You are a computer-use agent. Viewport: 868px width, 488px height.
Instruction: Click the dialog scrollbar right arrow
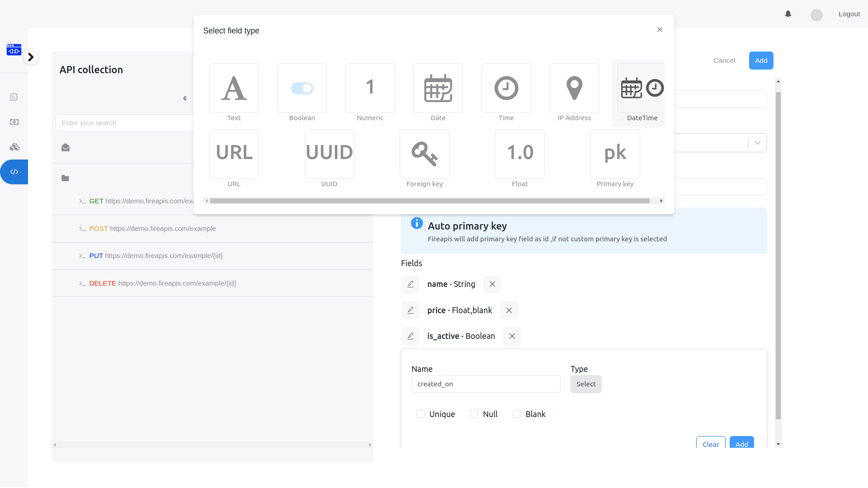(661, 201)
